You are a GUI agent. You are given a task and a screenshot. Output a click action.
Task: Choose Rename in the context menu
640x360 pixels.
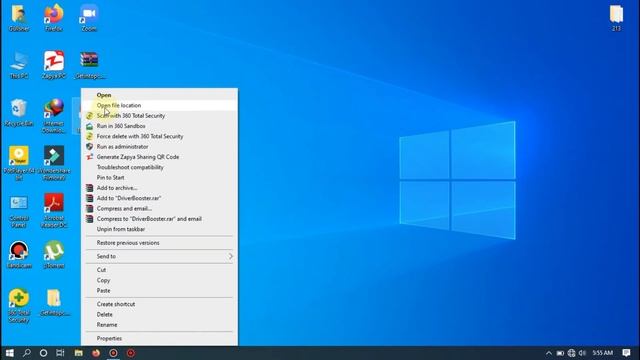(159, 325)
